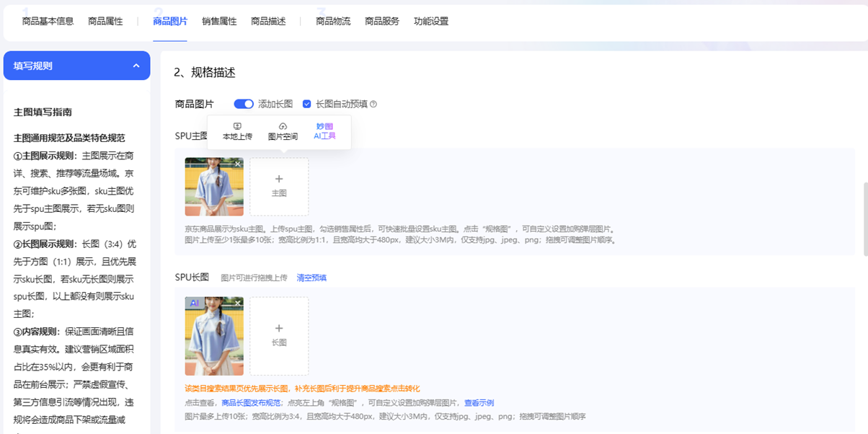Viewport: 868px width, 434px height.
Task: Uncheck the 长图自动预填 checkbox
Action: (307, 104)
